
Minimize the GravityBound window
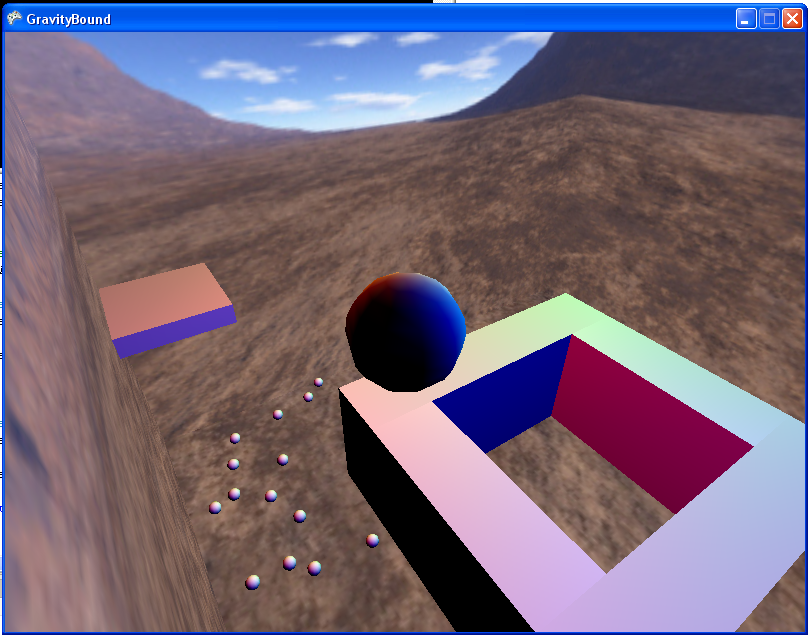click(746, 19)
